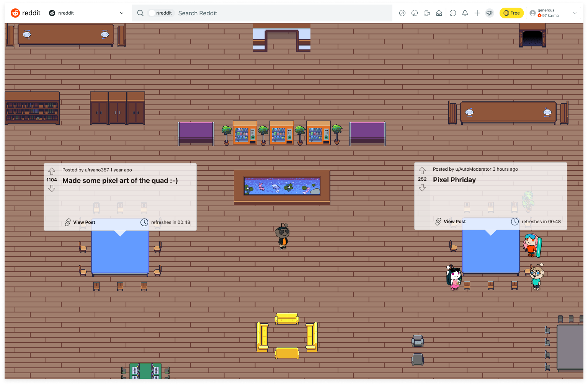
Task: Downvote the 'Pixel Phriday' post
Action: 422,188
